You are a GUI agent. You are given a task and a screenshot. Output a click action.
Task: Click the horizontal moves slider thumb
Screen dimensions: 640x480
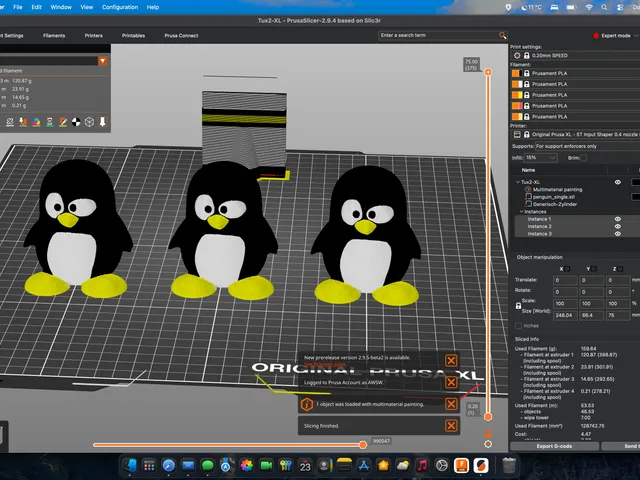[362, 445]
